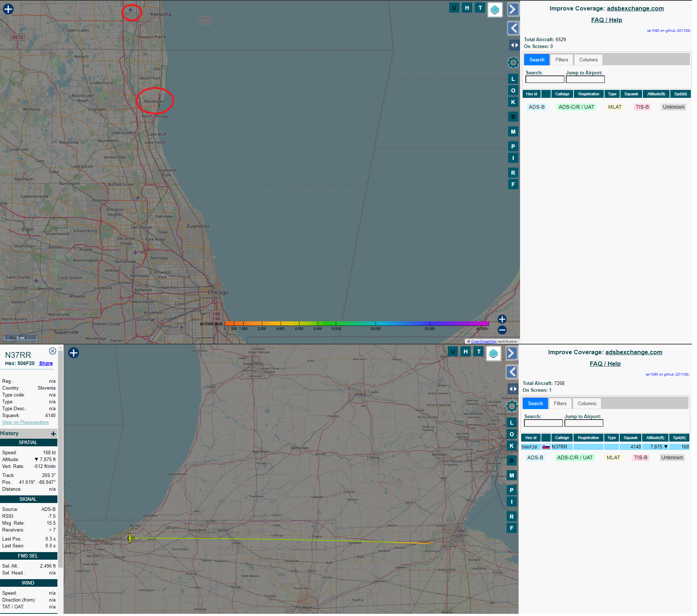The height and width of the screenshot is (616, 697).
Task: Open tar1090 on github link in top panel
Action: (668, 31)
